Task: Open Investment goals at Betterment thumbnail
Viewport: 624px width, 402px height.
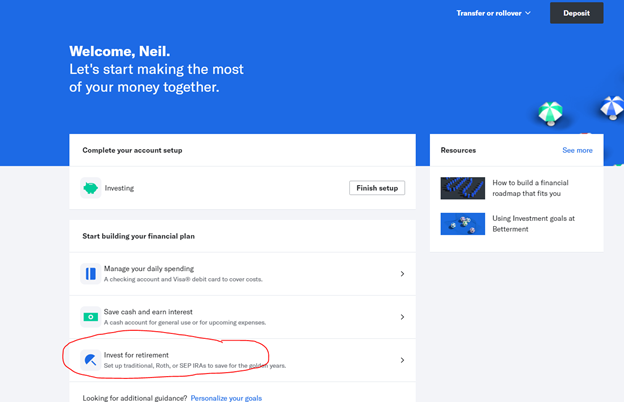Action: pyautogui.click(x=462, y=224)
